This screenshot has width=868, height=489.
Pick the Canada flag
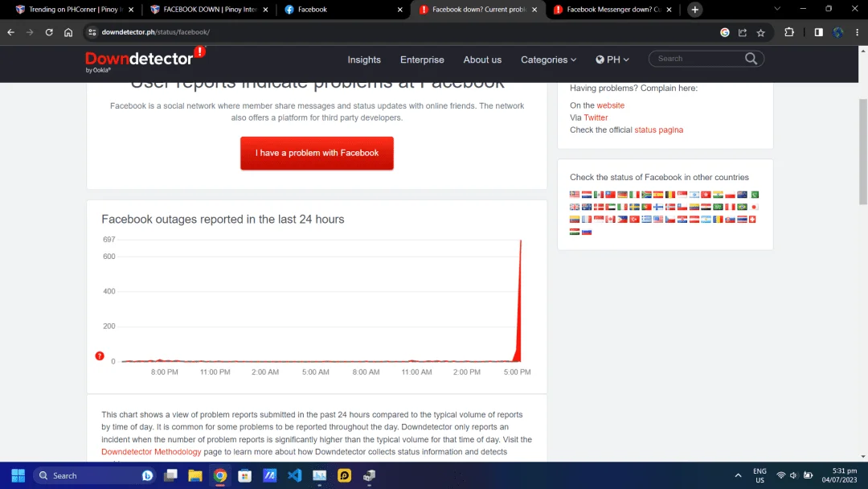click(611, 220)
